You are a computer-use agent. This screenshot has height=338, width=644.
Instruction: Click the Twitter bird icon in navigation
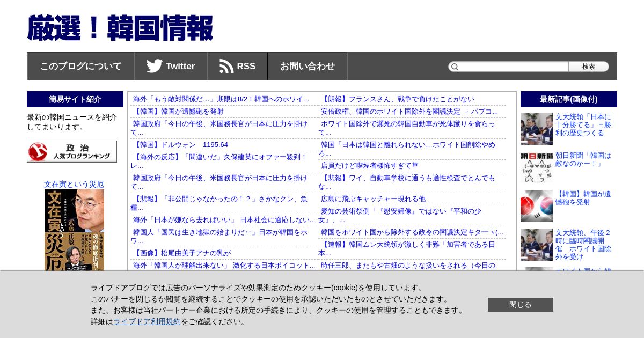point(155,66)
